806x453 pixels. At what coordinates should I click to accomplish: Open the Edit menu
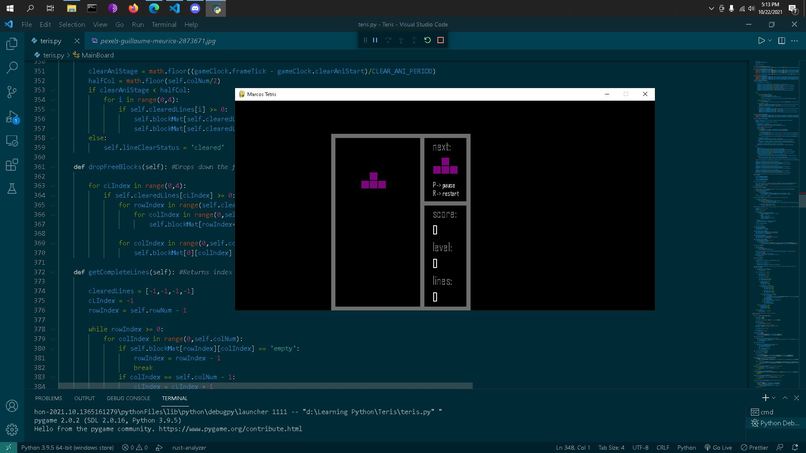[45, 24]
